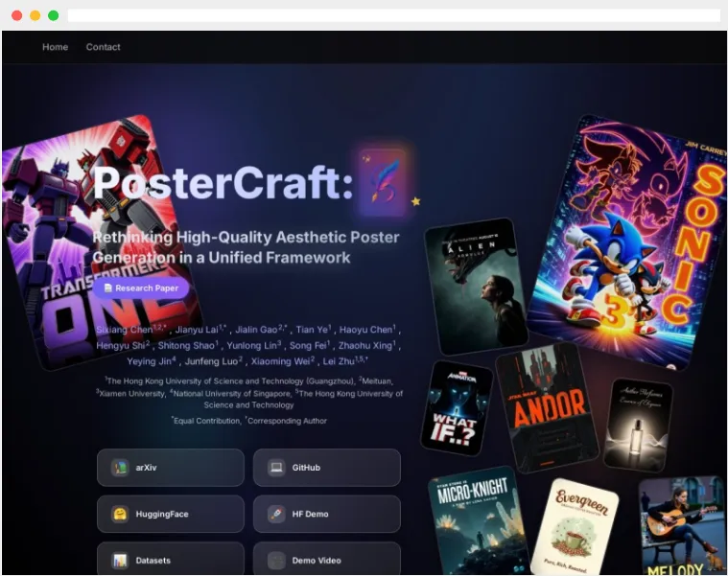This screenshot has width=728, height=576.
Task: Click 'Equal Contribution' footnote text
Action: pos(206,421)
